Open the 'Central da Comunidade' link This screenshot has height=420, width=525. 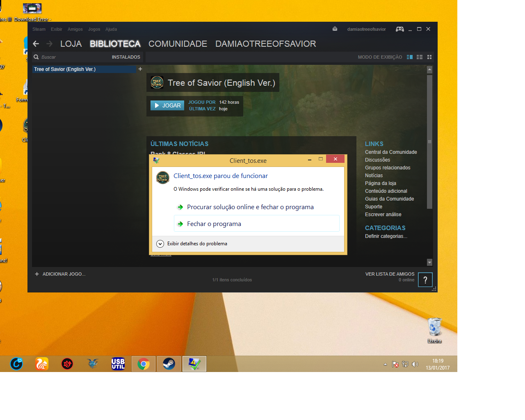click(x=391, y=152)
